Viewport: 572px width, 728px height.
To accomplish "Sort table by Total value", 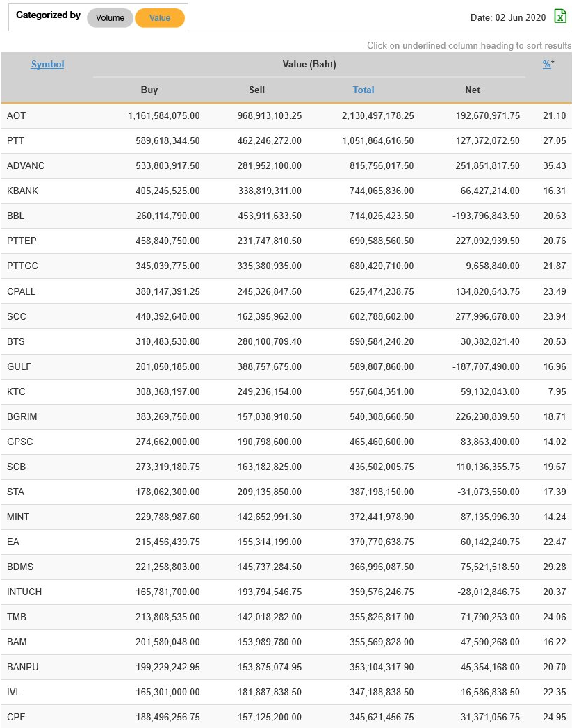I will [363, 90].
